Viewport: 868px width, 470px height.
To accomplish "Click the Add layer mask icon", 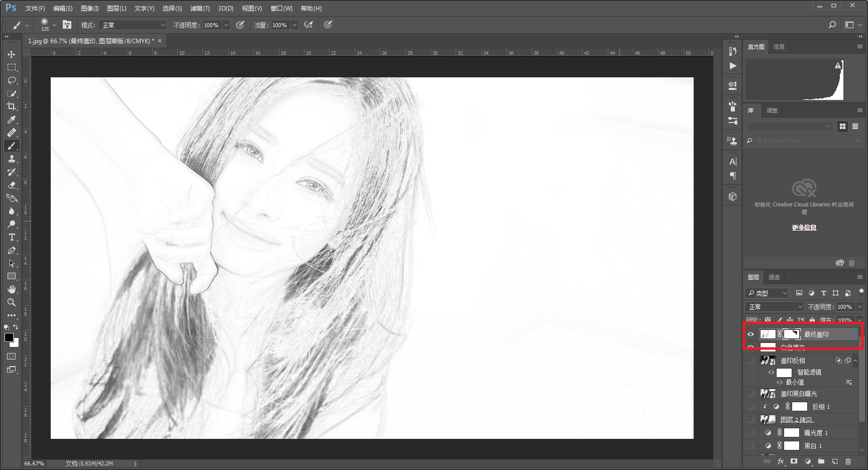I will pos(794,461).
